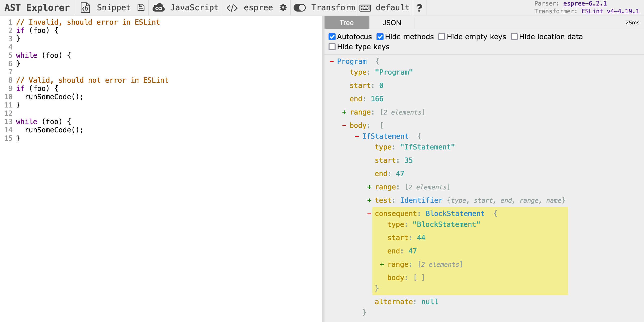The width and height of the screenshot is (644, 322).
Task: Click the type "IfStatement" string value
Action: 427,147
